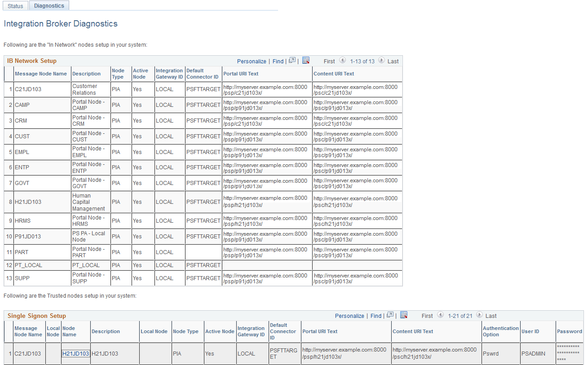Open Personalize for the Single Signon Setup grid
This screenshot has height=365, width=588.
coord(349,316)
